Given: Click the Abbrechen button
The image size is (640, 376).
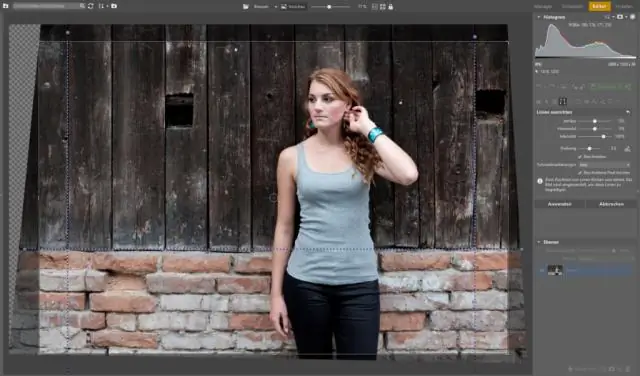Looking at the screenshot, I should pyautogui.click(x=611, y=204).
